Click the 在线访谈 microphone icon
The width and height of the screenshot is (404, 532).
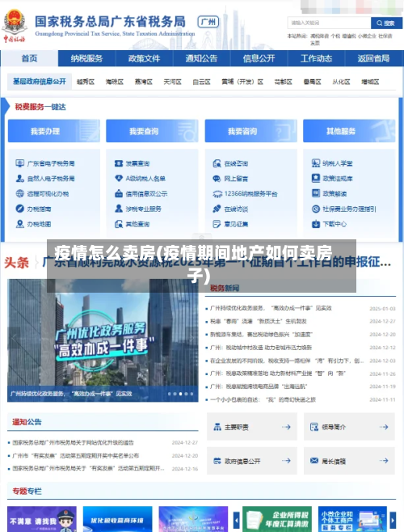point(217,209)
